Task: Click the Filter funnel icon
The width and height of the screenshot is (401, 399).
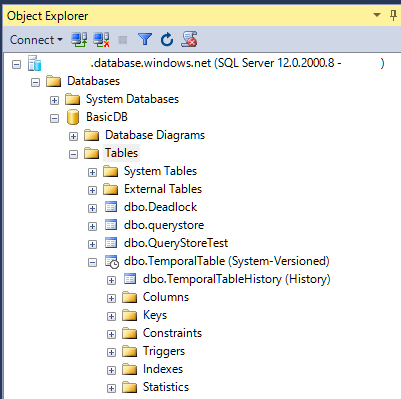Action: click(x=145, y=40)
